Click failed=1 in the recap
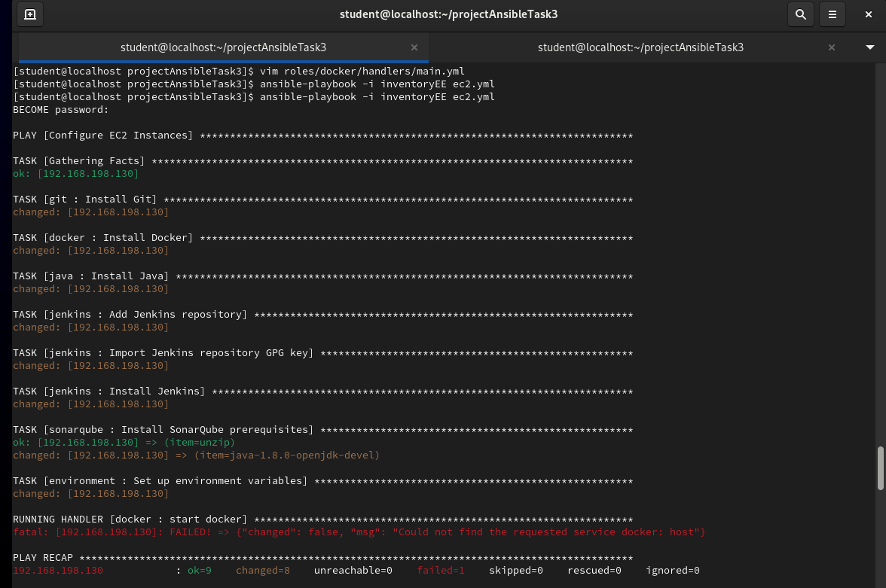This screenshot has height=588, width=886. (441, 571)
